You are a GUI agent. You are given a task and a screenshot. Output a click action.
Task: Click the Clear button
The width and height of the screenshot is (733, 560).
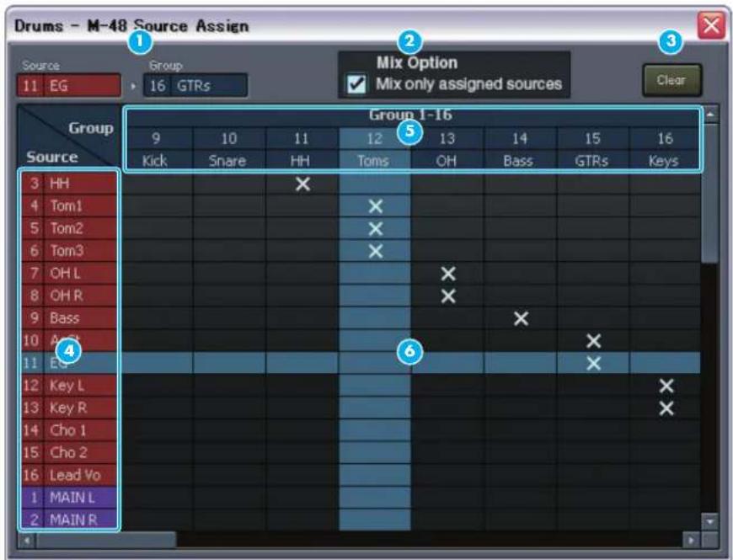(x=671, y=80)
